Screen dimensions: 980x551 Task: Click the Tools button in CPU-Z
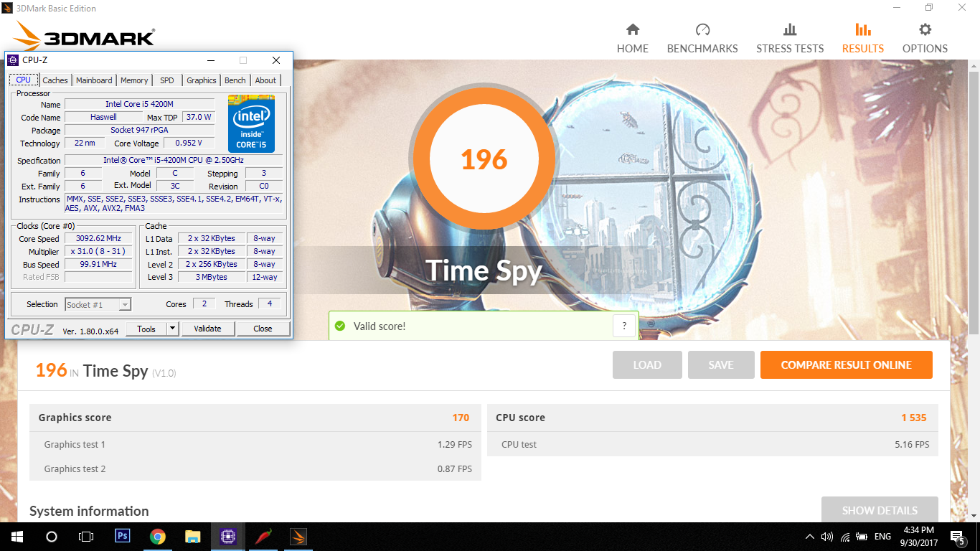pos(146,329)
